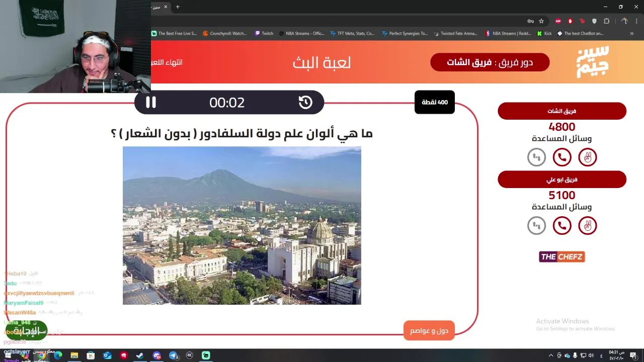Click the 4800 score of فريق الشات
Viewport: 644px width, 362px height.
562,127
